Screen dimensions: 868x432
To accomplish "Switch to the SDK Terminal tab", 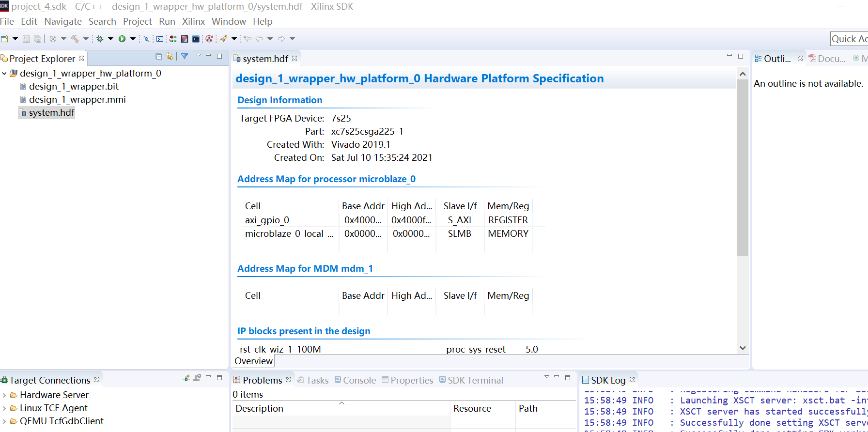I will (x=471, y=380).
